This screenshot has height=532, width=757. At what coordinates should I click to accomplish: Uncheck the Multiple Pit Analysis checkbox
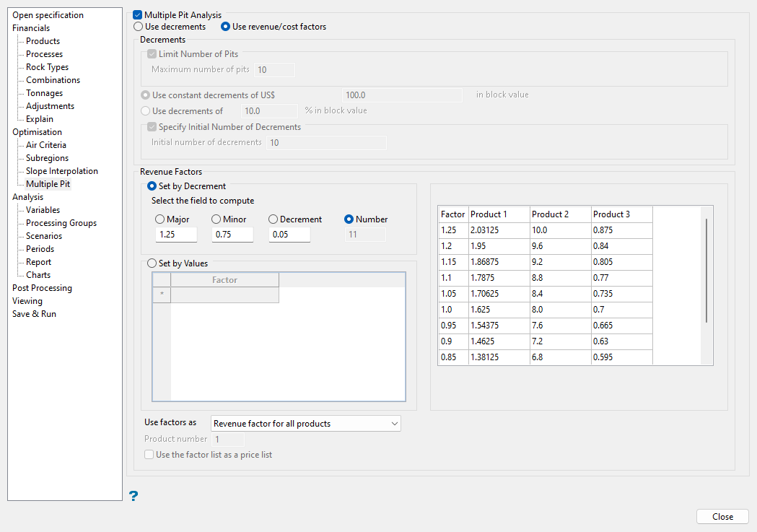[x=138, y=15]
